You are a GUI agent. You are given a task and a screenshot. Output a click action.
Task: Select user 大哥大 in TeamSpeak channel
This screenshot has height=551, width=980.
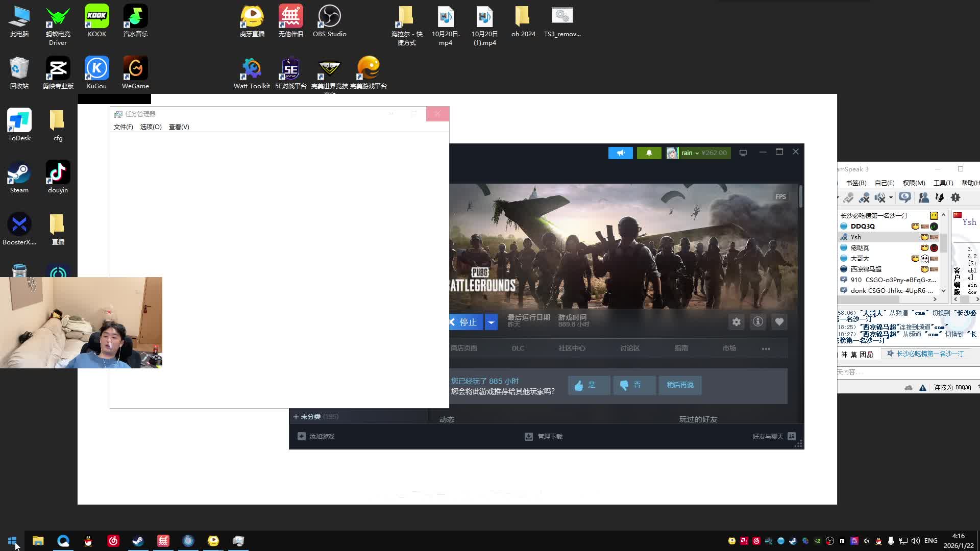[x=860, y=259]
